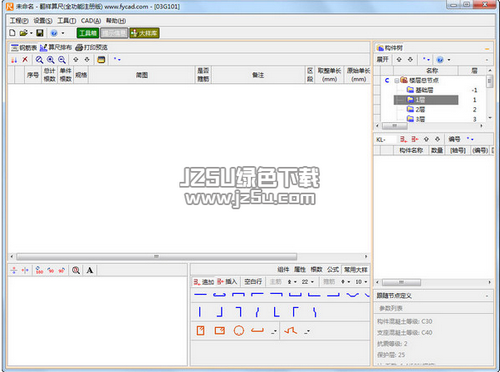Click the open folder icon
Screen dimensions: 500x372
pos(23,33)
